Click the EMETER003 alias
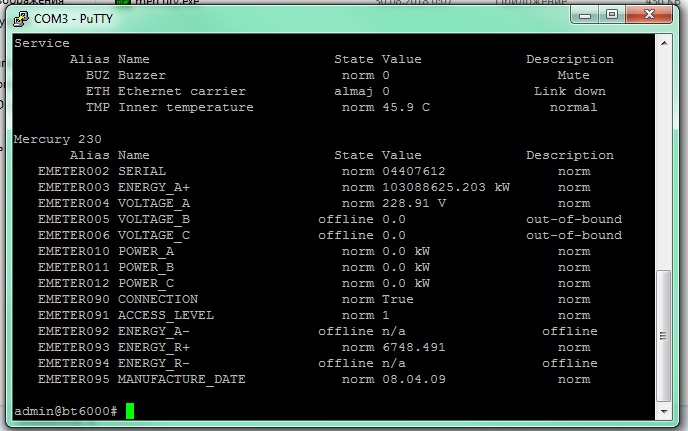The height and width of the screenshot is (431, 688). pyautogui.click(x=74, y=187)
